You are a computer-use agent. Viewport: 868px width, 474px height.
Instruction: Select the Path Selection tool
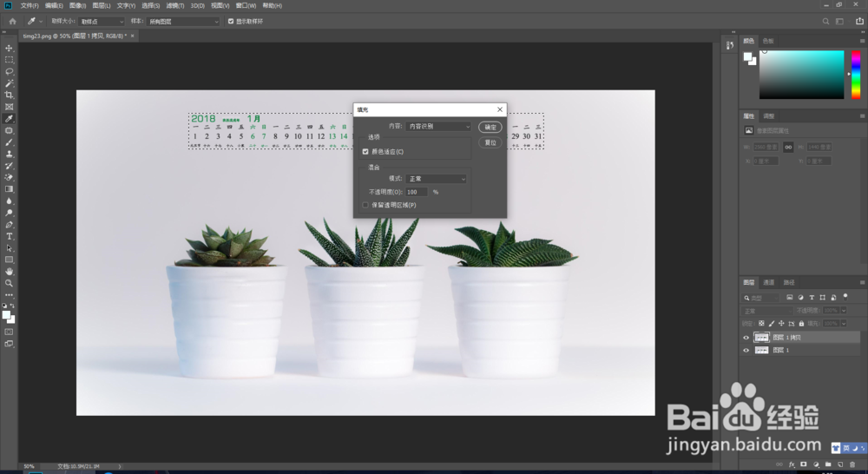point(9,248)
